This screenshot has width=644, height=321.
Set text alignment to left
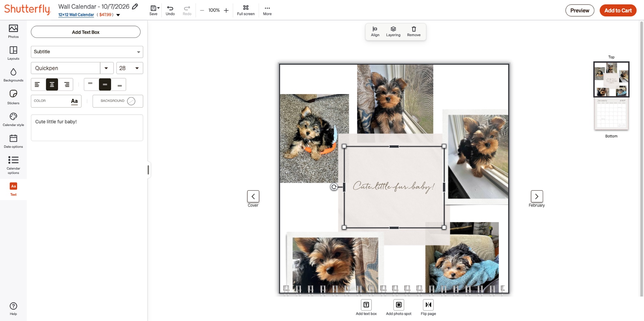pyautogui.click(x=37, y=85)
